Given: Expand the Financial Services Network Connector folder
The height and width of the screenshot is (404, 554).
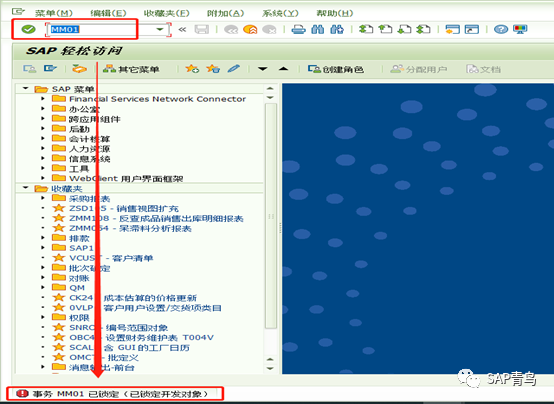Looking at the screenshot, I should (x=43, y=99).
